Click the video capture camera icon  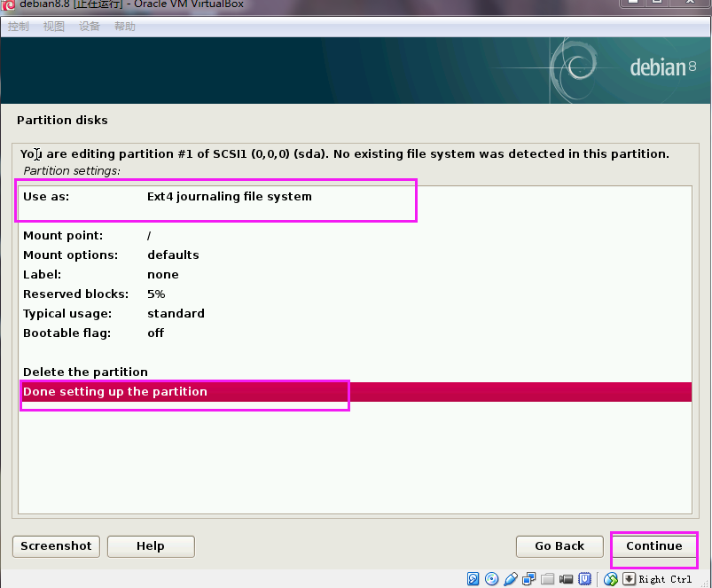pos(566,579)
